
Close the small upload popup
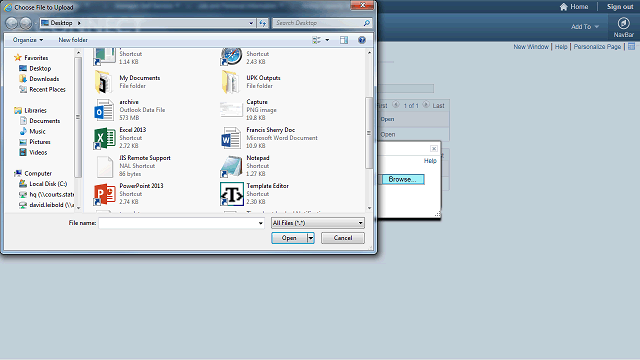(x=434, y=149)
